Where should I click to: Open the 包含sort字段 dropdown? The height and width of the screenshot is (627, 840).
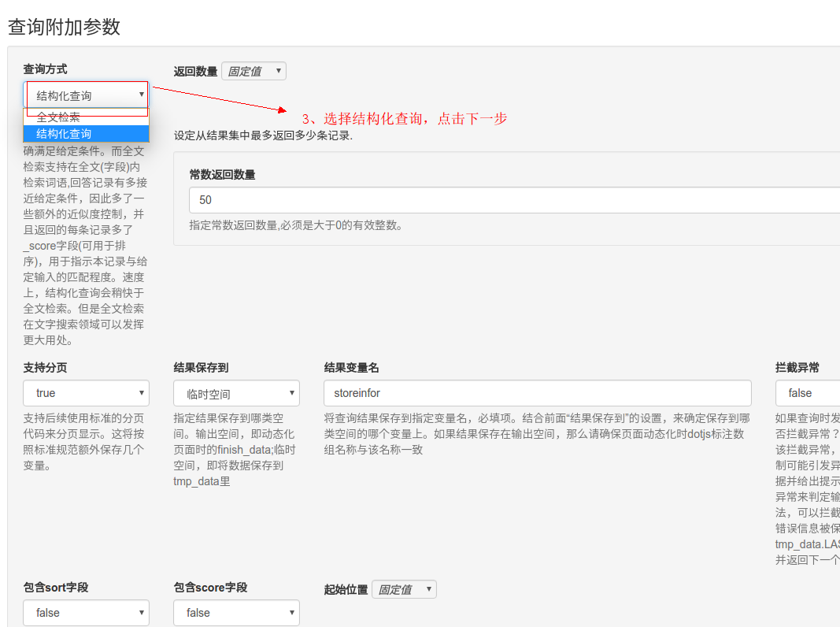[87, 613]
